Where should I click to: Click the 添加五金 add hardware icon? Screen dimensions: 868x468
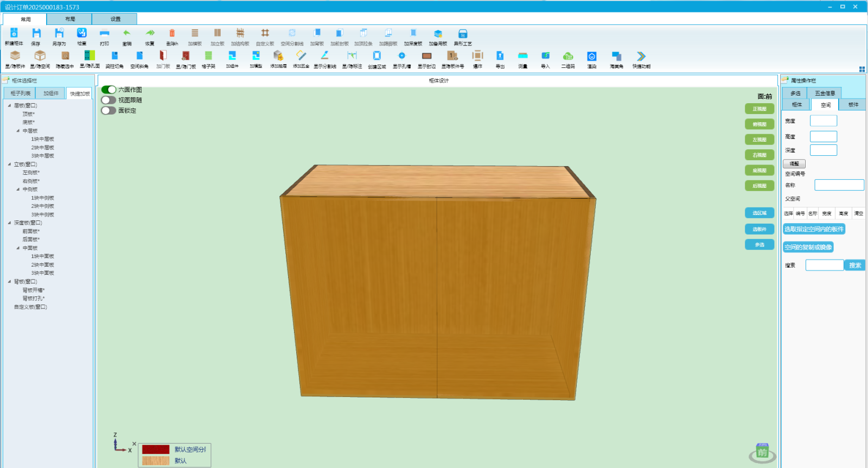[x=301, y=55]
